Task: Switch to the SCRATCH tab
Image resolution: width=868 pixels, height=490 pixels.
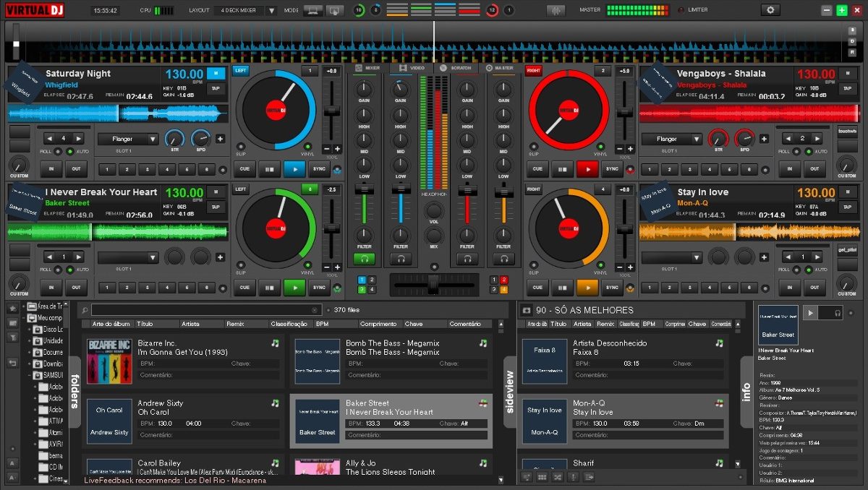Action: [456, 68]
